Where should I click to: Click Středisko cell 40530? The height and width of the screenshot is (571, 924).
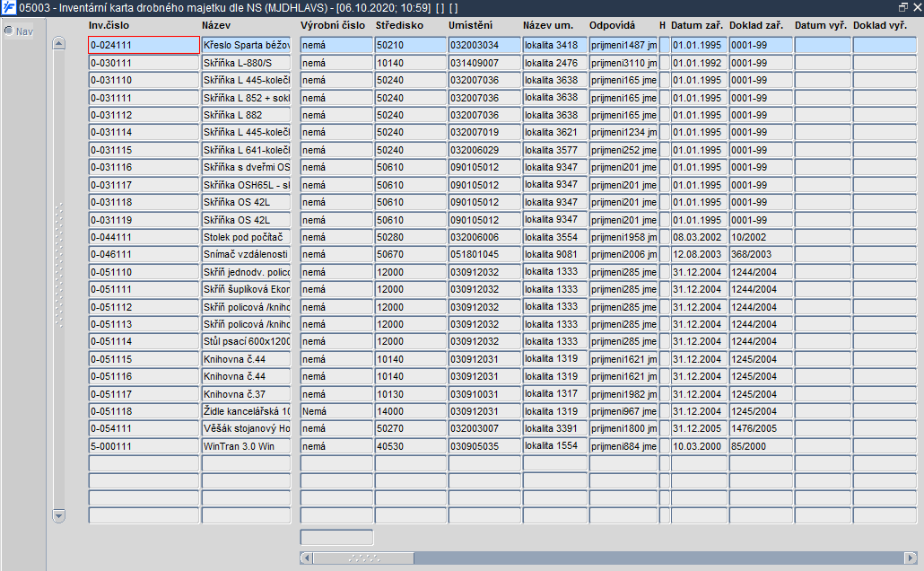click(410, 446)
